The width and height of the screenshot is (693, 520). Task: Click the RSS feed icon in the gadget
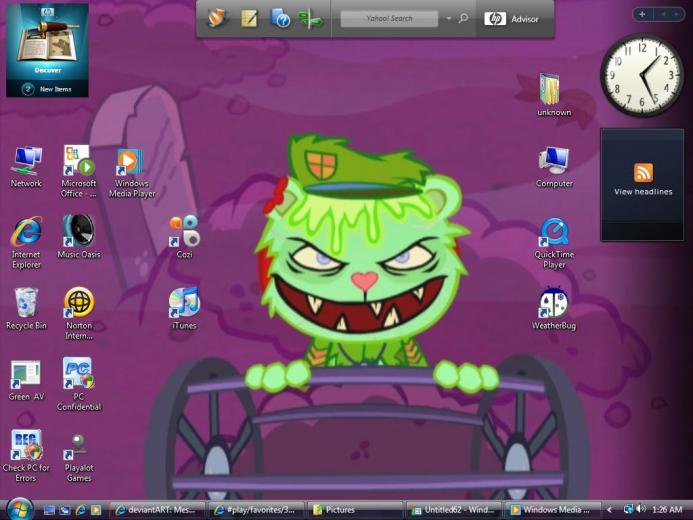pyautogui.click(x=643, y=172)
